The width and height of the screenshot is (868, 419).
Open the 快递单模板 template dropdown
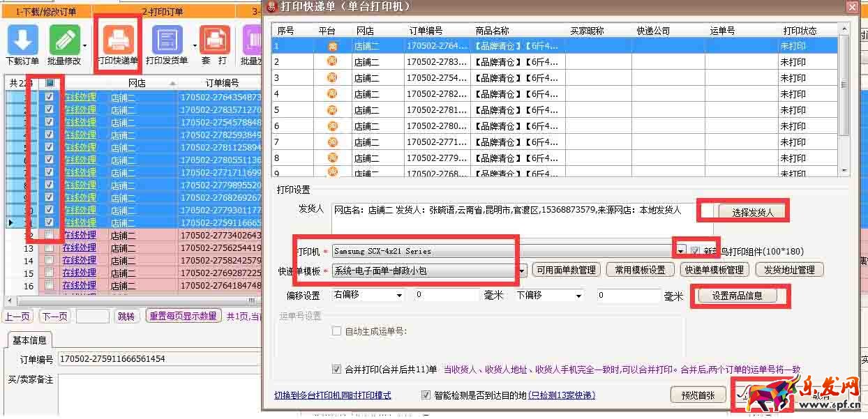point(521,271)
